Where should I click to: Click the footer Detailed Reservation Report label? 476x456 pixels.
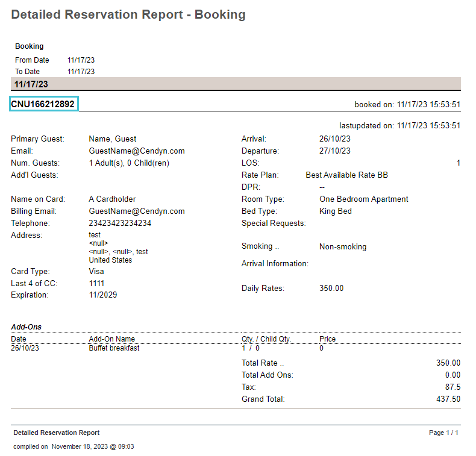(57, 433)
